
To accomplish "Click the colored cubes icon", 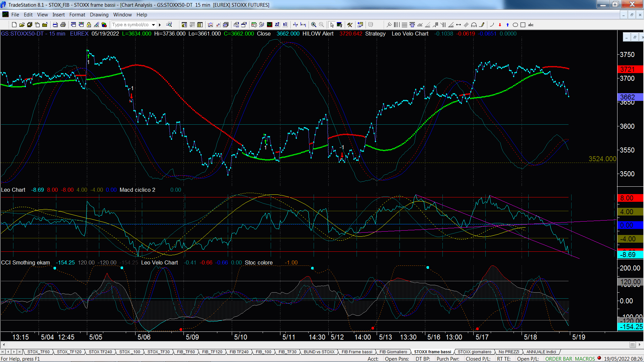I will [x=104, y=25].
